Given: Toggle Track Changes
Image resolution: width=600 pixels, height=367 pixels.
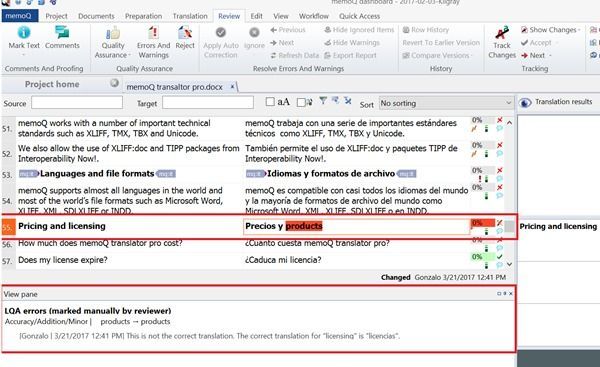Looking at the screenshot, I should [x=502, y=42].
